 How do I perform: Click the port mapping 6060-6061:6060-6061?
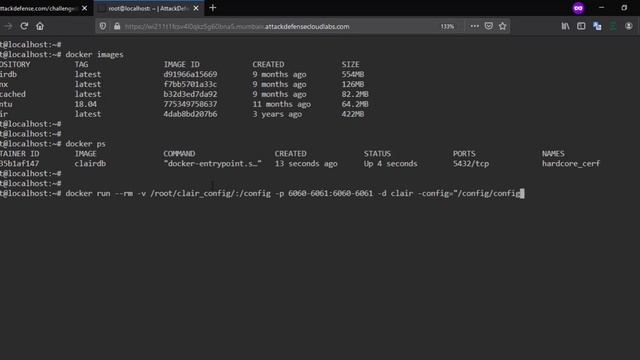click(x=330, y=193)
